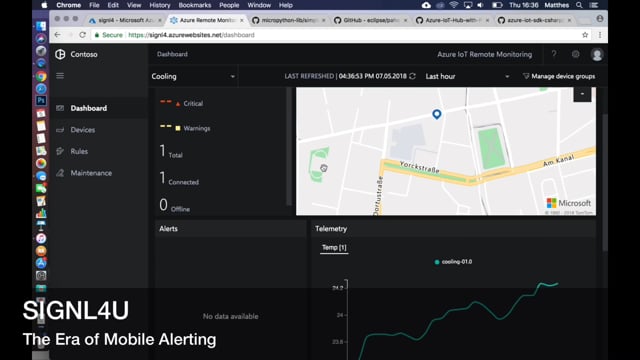Click the 'No data available' alerts message

pyautogui.click(x=231, y=316)
